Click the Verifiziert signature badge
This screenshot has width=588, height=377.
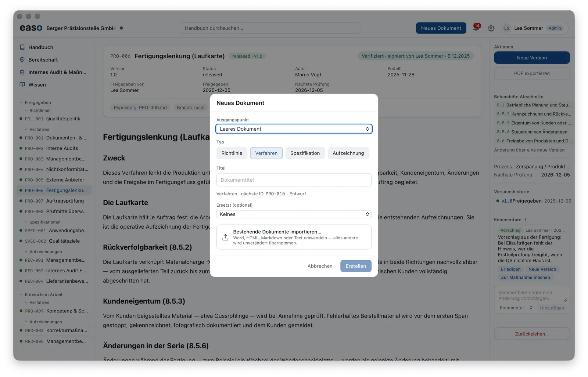415,56
